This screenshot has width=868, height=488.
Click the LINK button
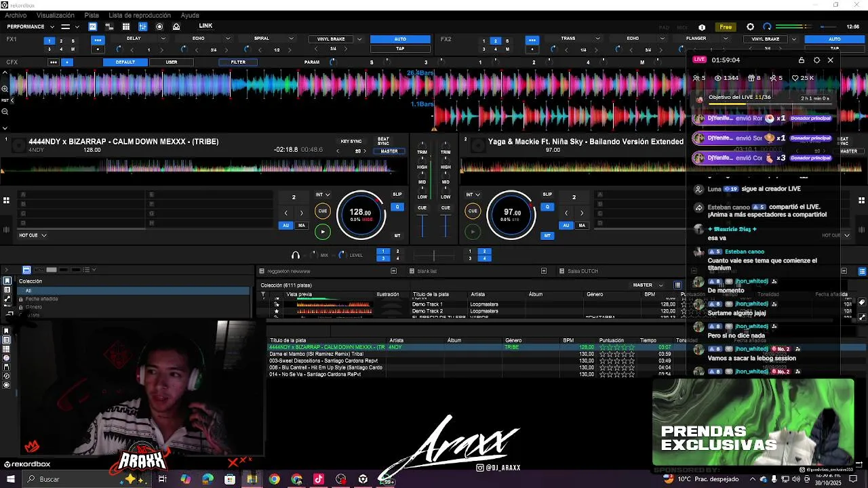coord(205,26)
